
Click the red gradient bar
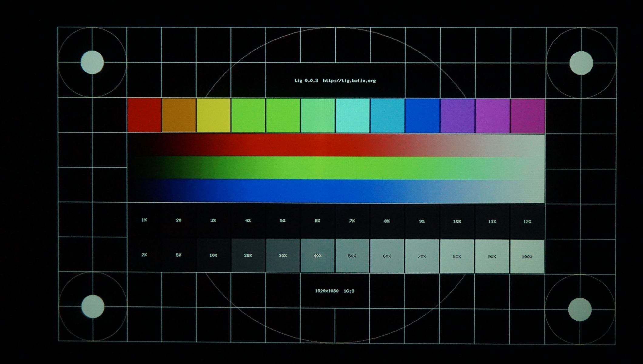click(336, 145)
